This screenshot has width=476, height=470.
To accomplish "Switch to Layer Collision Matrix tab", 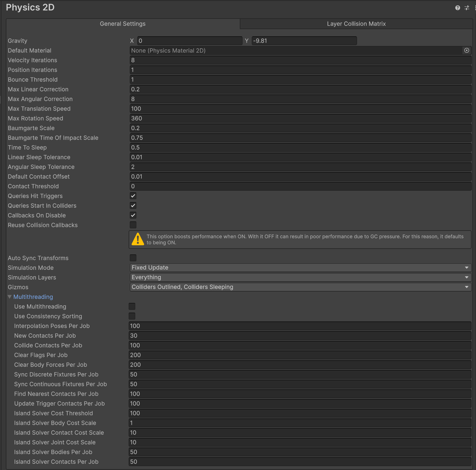I will coord(356,24).
